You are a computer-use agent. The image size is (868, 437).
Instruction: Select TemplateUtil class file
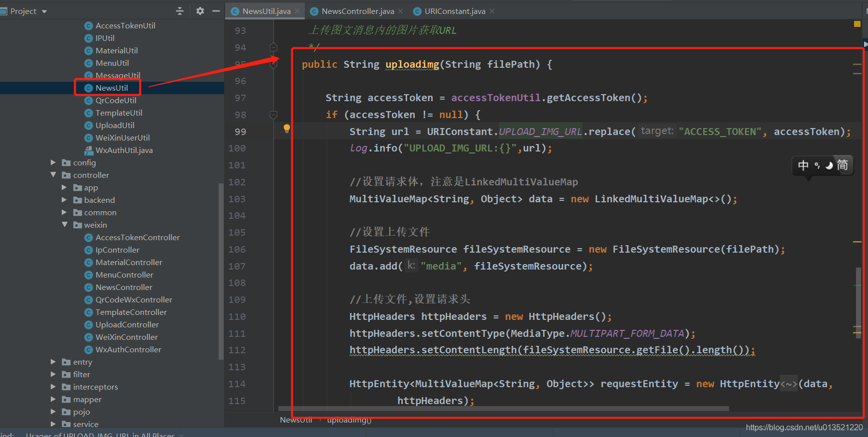coord(119,113)
